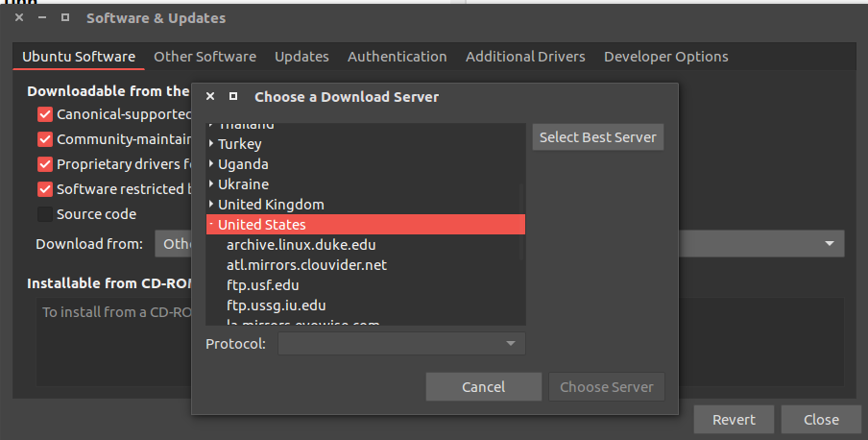This screenshot has width=868, height=440.
Task: Expand the Ukraine country entry
Action: coord(211,184)
